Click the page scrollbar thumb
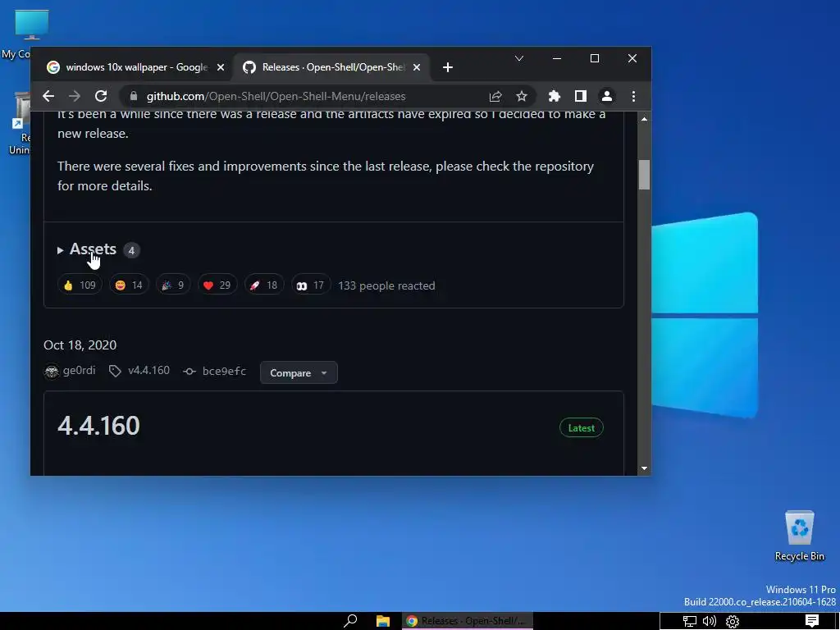The width and height of the screenshot is (840, 630). [x=644, y=175]
